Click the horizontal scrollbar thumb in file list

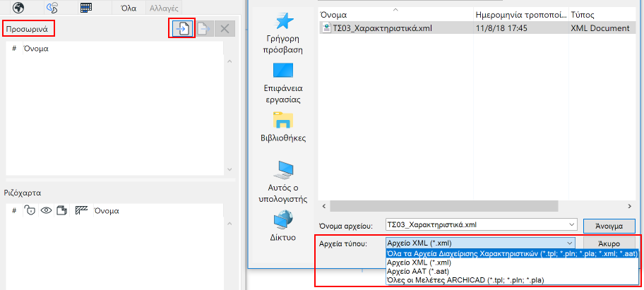[444, 206]
